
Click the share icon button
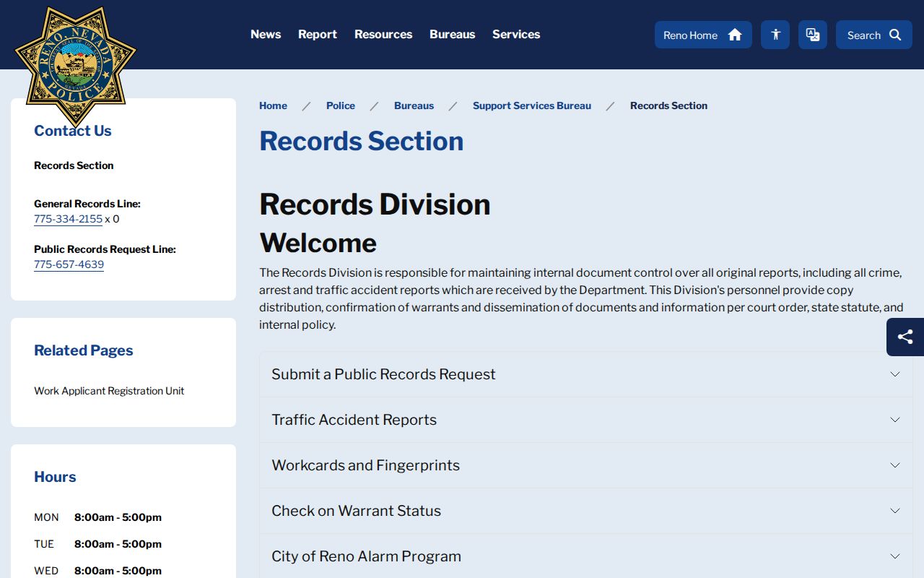(x=905, y=337)
